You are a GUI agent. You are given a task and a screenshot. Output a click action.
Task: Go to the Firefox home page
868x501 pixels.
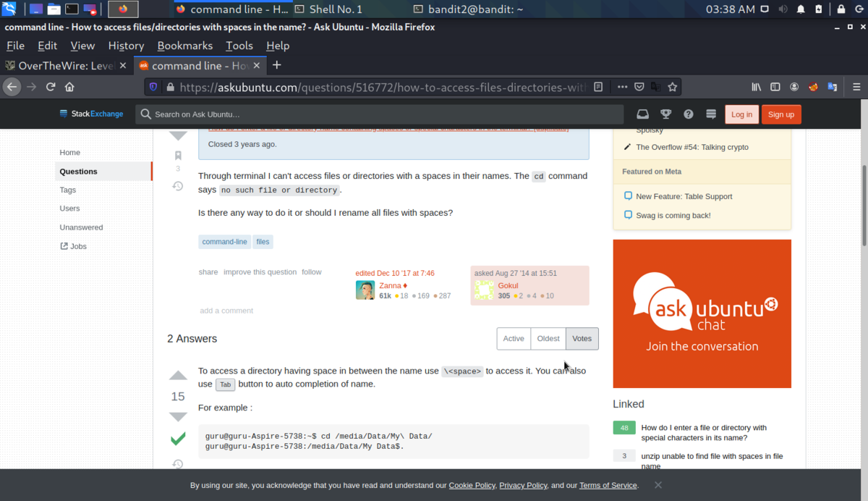[x=69, y=87]
